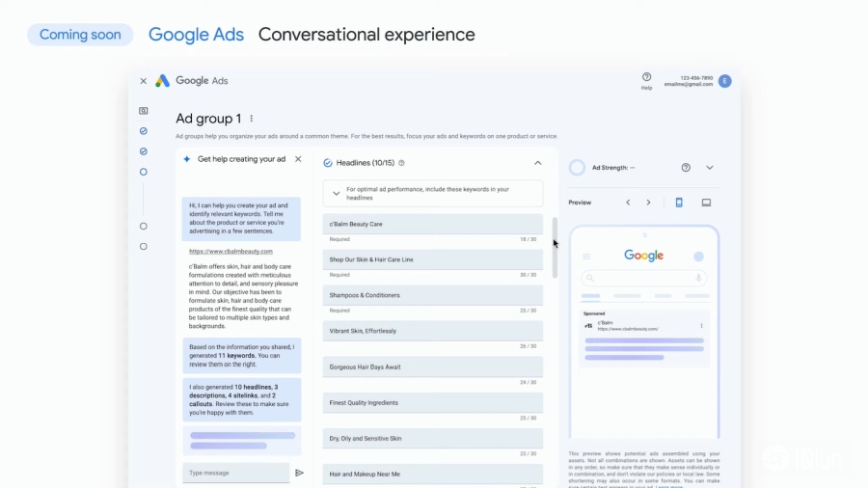
Task: Open Ad group 1 more options menu
Action: (252, 119)
